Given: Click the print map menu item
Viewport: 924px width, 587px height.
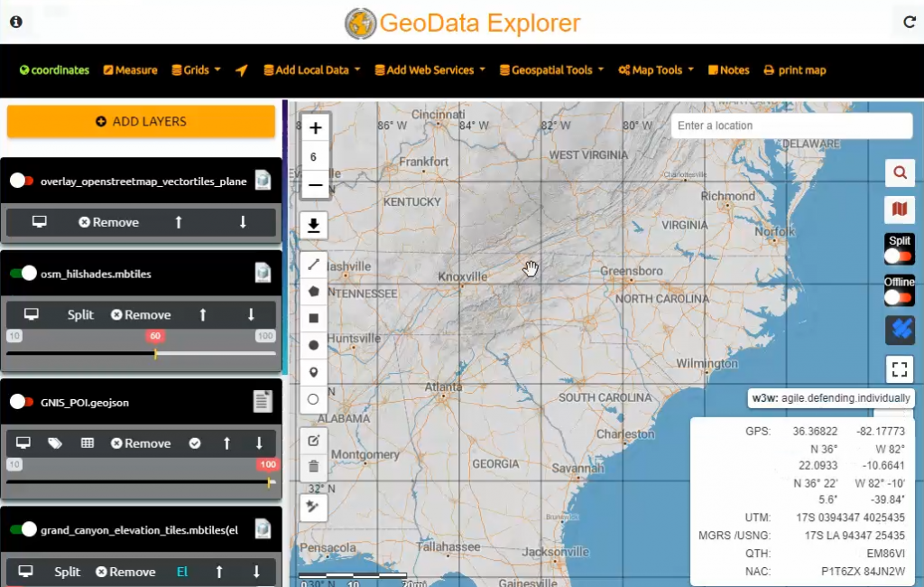Looking at the screenshot, I should 795,70.
